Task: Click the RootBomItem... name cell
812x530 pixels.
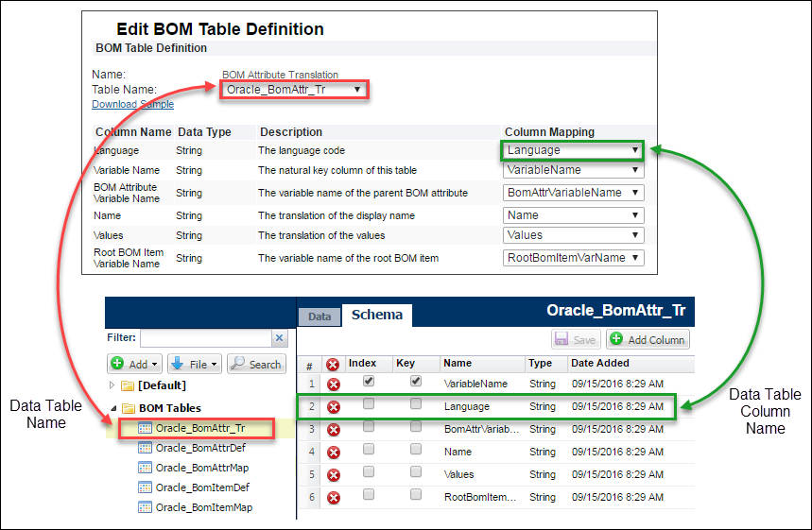Action: tap(480, 497)
